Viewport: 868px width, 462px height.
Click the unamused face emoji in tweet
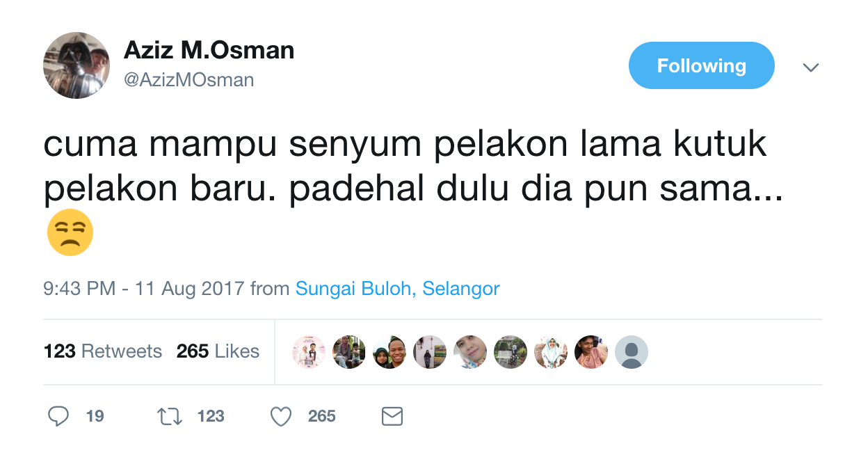pyautogui.click(x=70, y=232)
